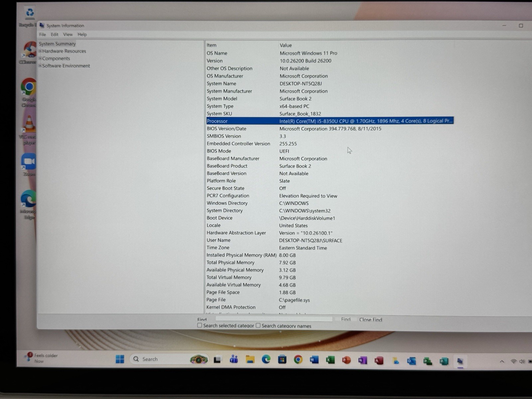The image size is (532, 399).
Task: Open the File menu
Action: click(x=43, y=35)
